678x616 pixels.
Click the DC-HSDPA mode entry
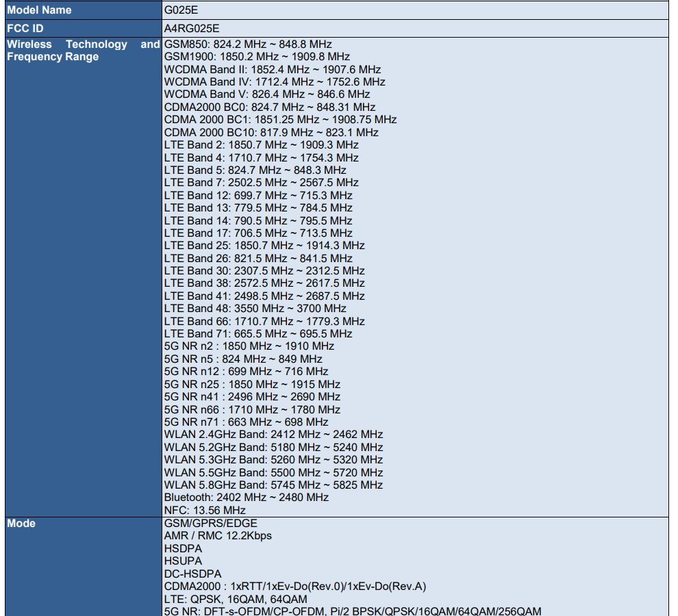coord(192,574)
